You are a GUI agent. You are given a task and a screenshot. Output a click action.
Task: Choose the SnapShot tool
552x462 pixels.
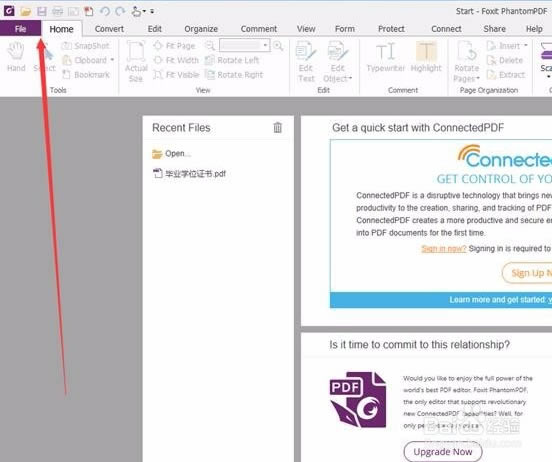[86, 46]
